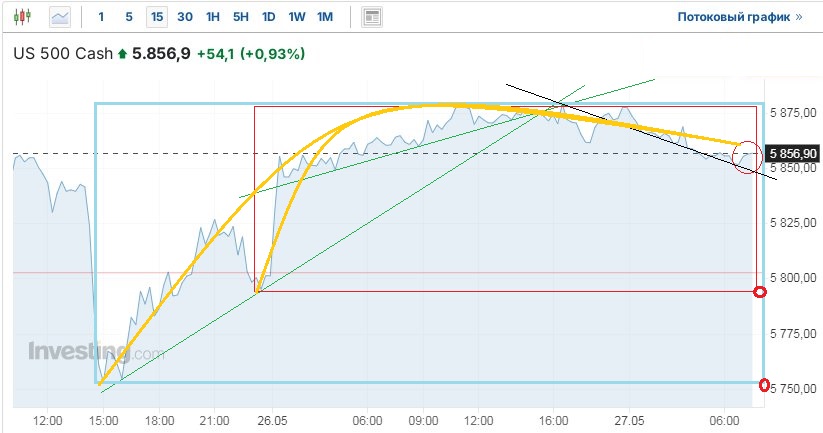Toggle the 15 minute timeframe
Image resolution: width=823 pixels, height=433 pixels.
pos(157,17)
